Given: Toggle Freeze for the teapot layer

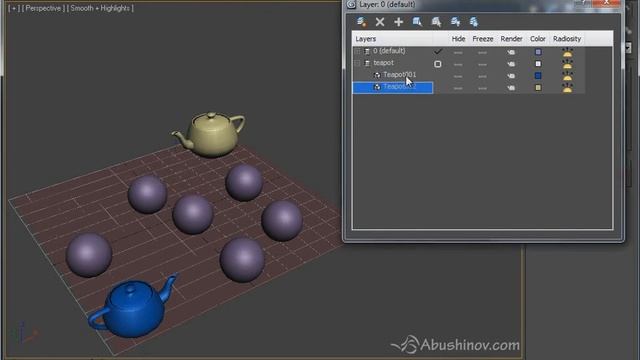Looking at the screenshot, I should tap(482, 64).
